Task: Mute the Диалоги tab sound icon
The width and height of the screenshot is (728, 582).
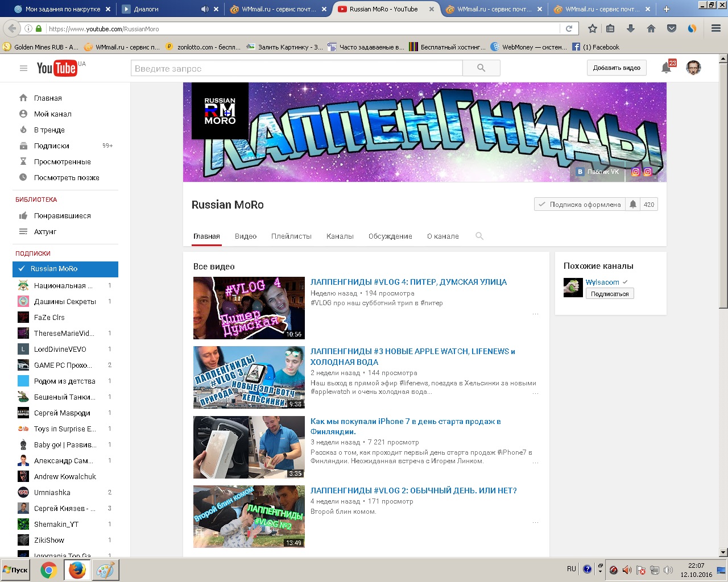Action: click(205, 9)
